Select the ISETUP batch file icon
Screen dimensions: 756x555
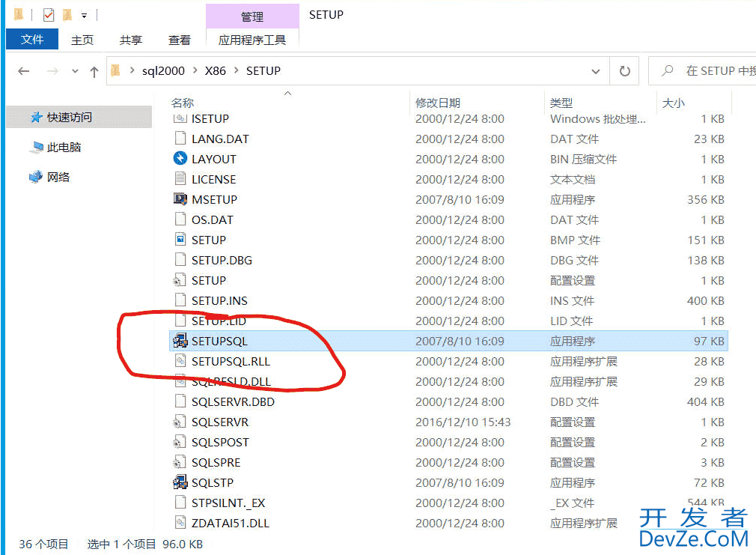(180, 118)
